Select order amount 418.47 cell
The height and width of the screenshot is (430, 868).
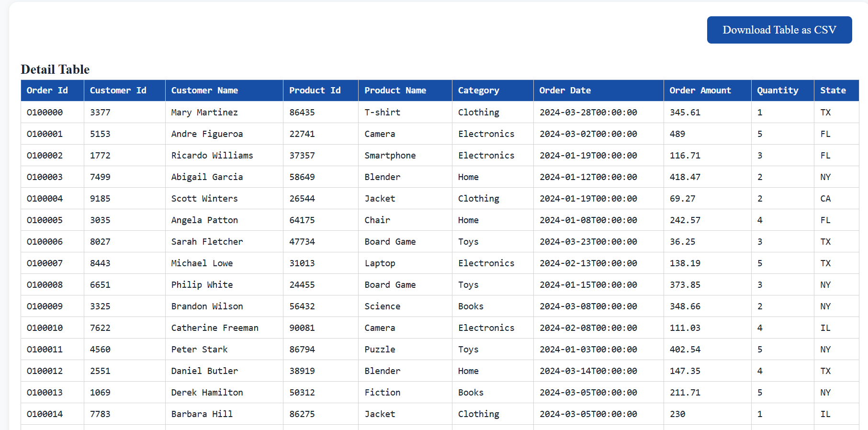tap(685, 177)
